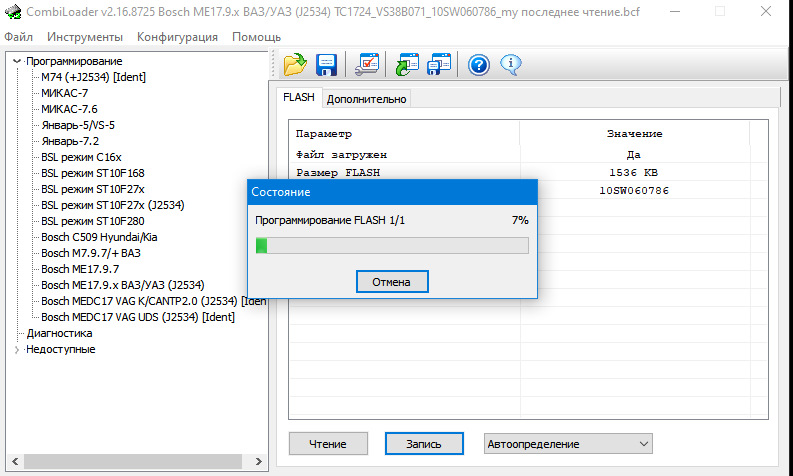Select Bosch ME17.9.7 tree item
Image resolution: width=793 pixels, height=476 pixels.
pos(80,269)
